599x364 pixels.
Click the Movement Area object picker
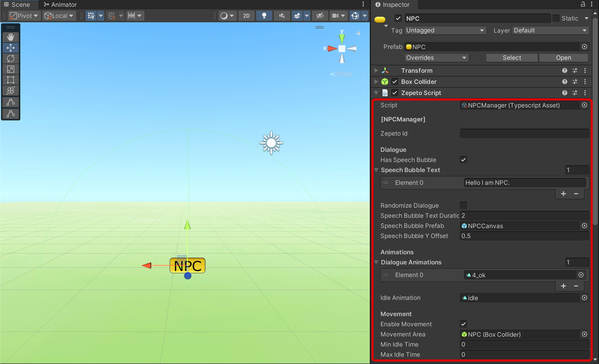tap(584, 334)
